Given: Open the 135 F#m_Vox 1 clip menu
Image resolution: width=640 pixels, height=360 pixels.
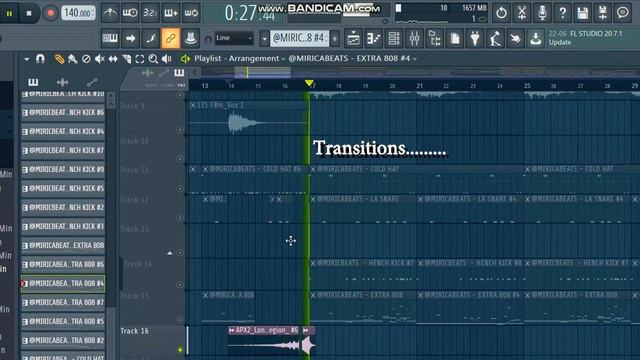Looking at the screenshot, I should tap(193, 105).
